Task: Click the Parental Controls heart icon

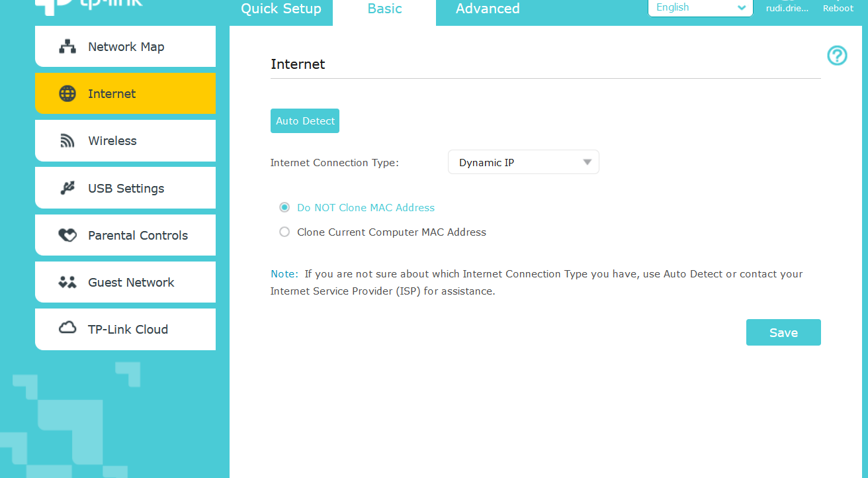Action: [x=67, y=235]
